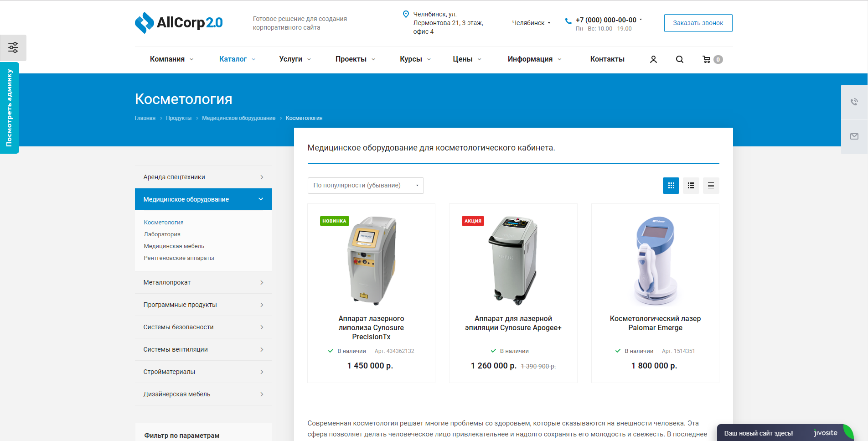Switch to grid tile view
868x441 pixels.
coord(671,186)
